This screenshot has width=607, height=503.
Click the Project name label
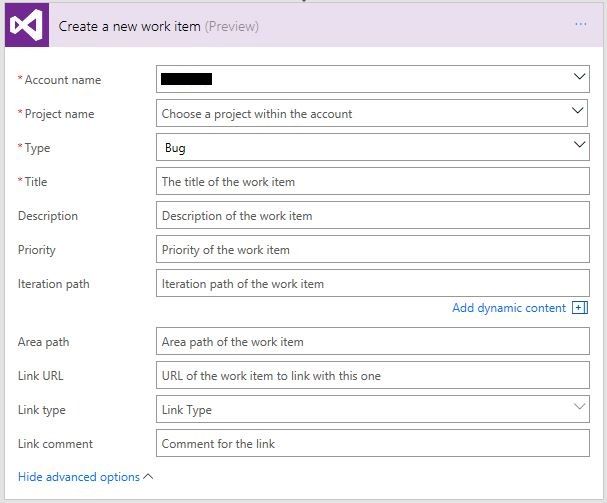pos(59,114)
